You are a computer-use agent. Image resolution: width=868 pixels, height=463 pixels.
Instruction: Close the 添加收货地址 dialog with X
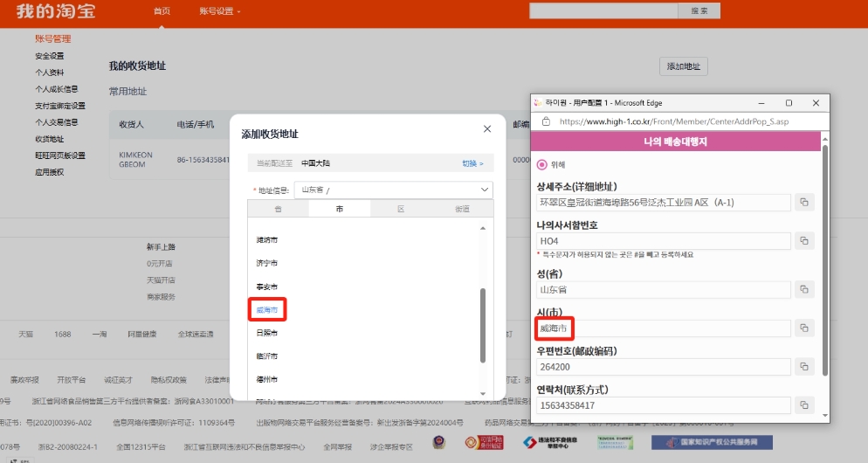487,129
